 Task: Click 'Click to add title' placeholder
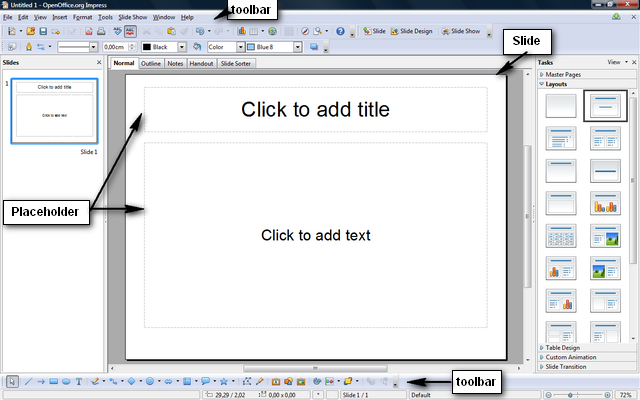click(x=316, y=109)
